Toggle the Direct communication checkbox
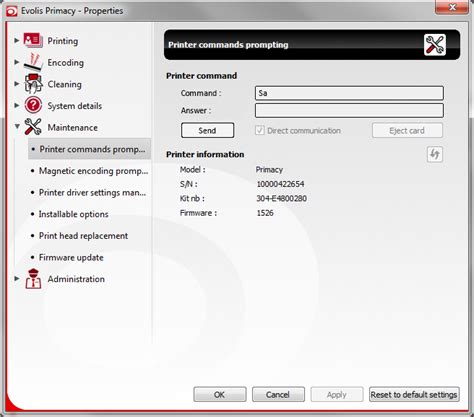This screenshot has width=474, height=417. pos(260,130)
